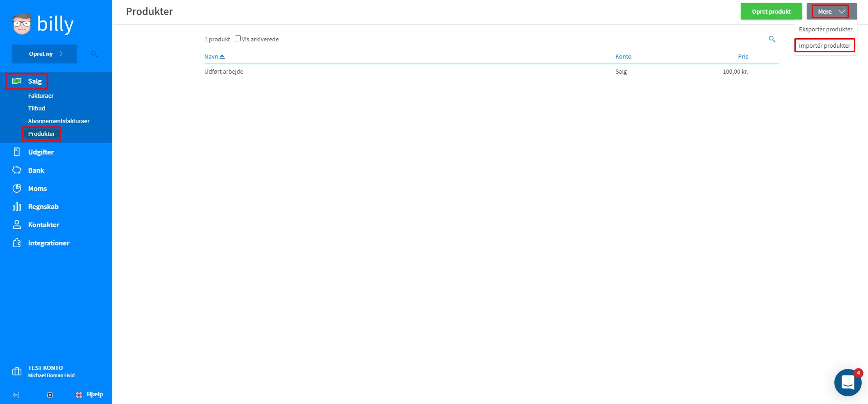This screenshot has height=404, width=868.
Task: Open Tilbud in the Salg submenu
Action: [37, 108]
